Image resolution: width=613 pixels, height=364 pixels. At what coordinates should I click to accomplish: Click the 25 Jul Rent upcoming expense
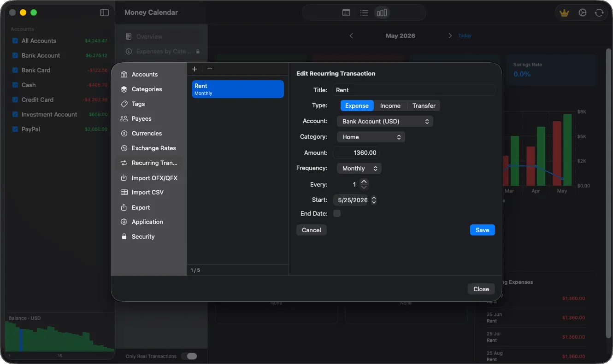tap(536, 337)
